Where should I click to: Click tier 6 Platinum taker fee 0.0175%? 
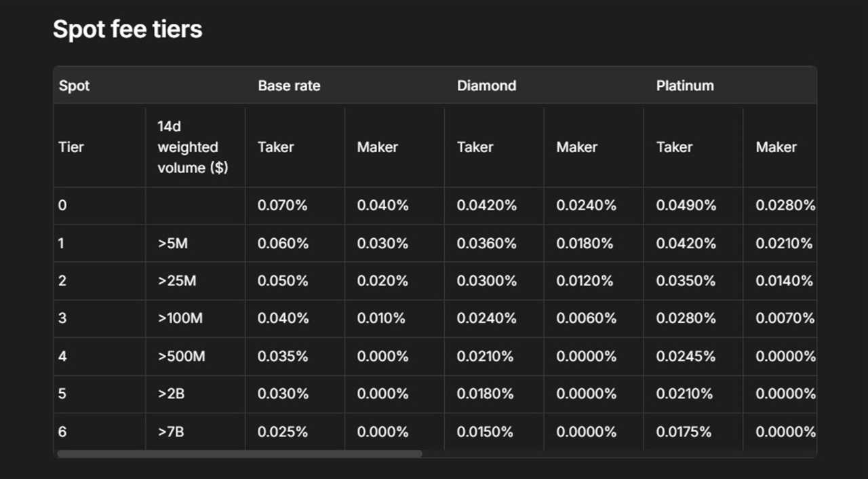[686, 432]
